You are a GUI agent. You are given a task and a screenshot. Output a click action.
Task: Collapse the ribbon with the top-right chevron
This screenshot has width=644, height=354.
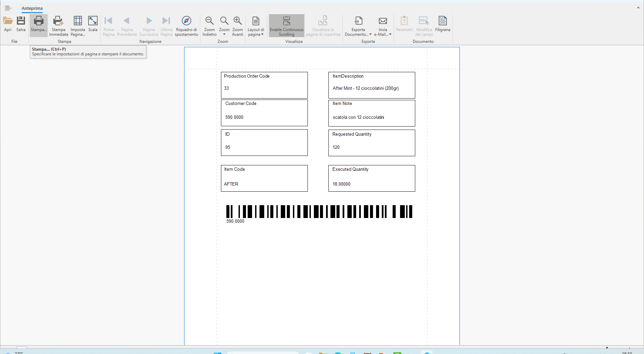[x=638, y=8]
